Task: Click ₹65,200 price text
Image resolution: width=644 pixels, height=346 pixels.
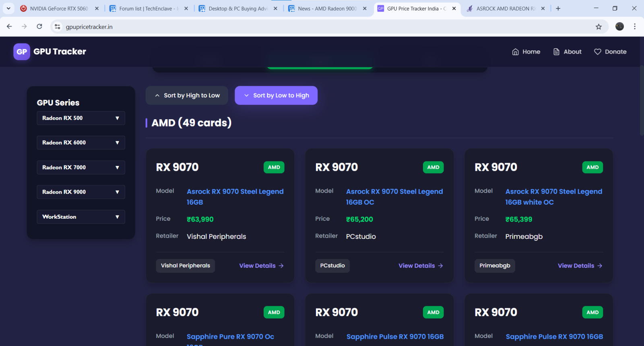Action: click(x=359, y=219)
